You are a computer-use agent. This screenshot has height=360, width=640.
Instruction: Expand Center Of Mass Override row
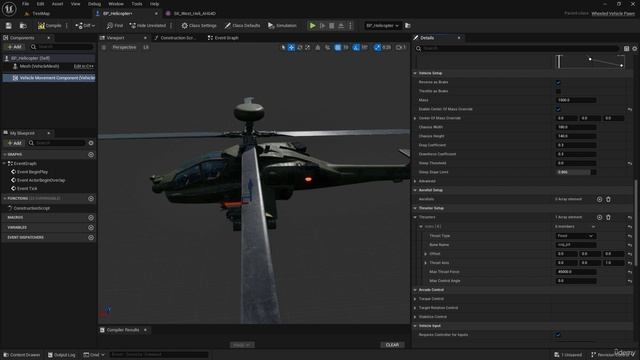coord(415,118)
